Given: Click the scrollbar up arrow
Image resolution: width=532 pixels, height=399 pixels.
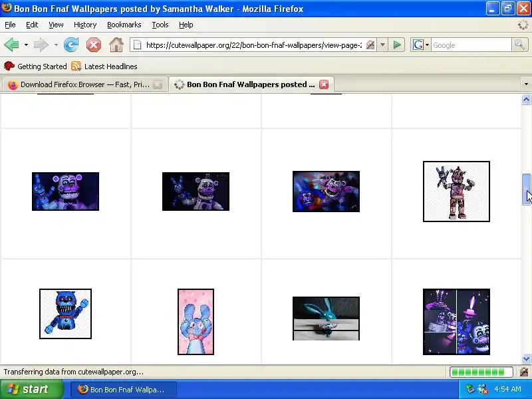Looking at the screenshot, I should (x=526, y=99).
